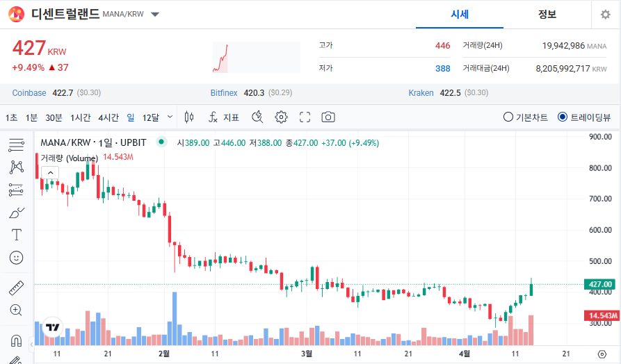Viewport: 621px width, 364px height.
Task: Open the settings gear at the top right
Action: click(x=606, y=15)
